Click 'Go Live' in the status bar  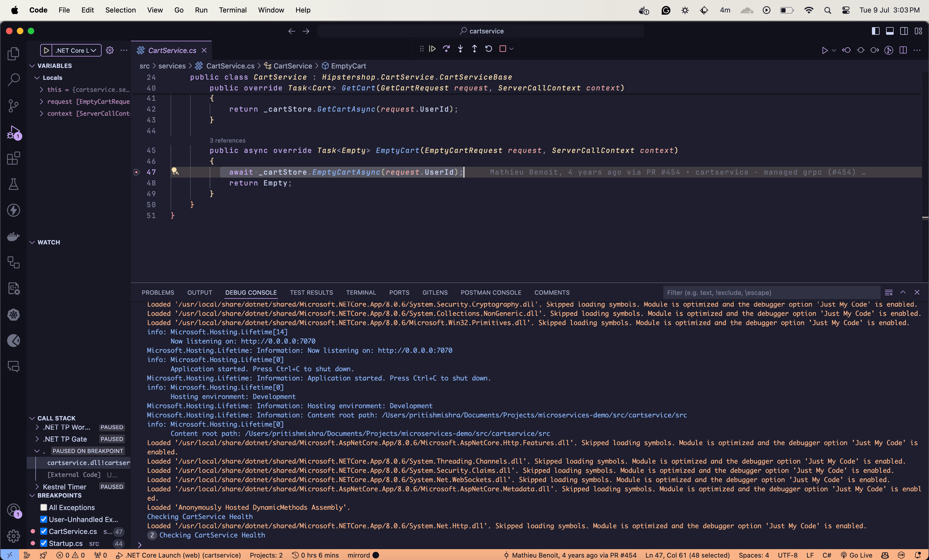[x=857, y=555]
